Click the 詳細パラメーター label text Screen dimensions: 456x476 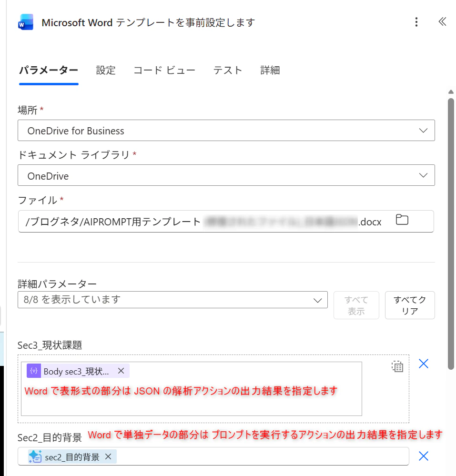click(x=57, y=284)
